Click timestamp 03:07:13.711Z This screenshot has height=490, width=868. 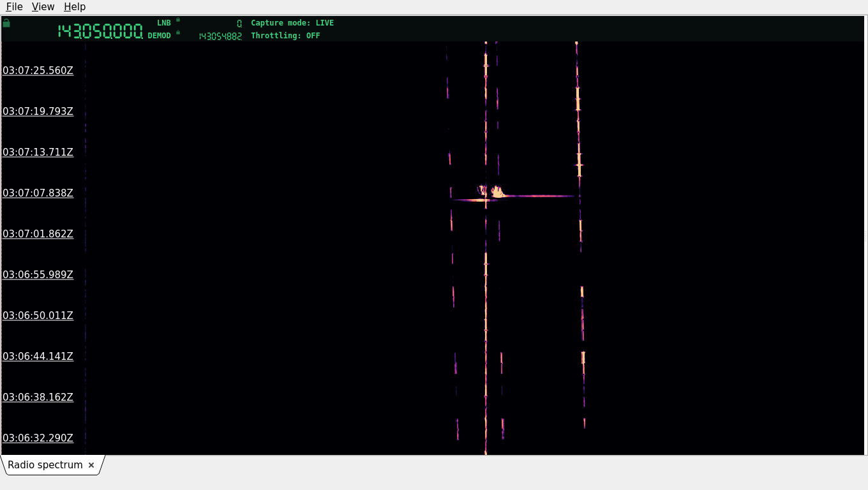pos(38,152)
